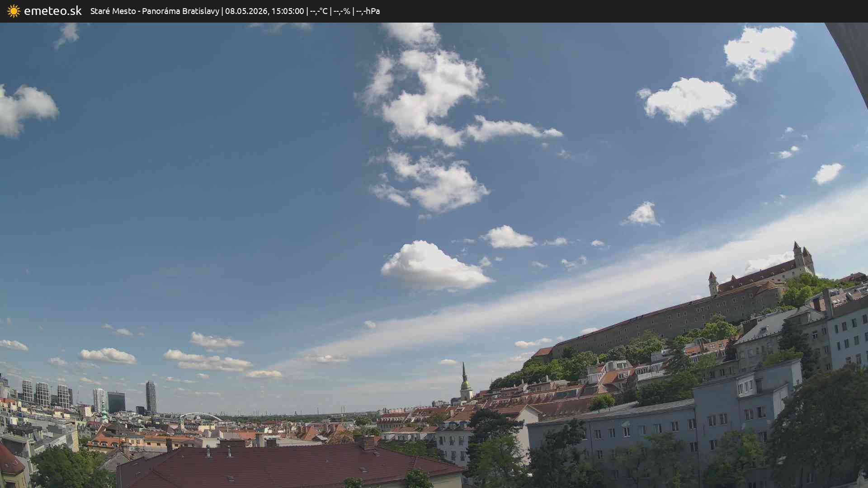This screenshot has width=868, height=488.
Task: Click the 'Staré Mesto - Panoráma Bratislavy' title
Action: (155, 11)
